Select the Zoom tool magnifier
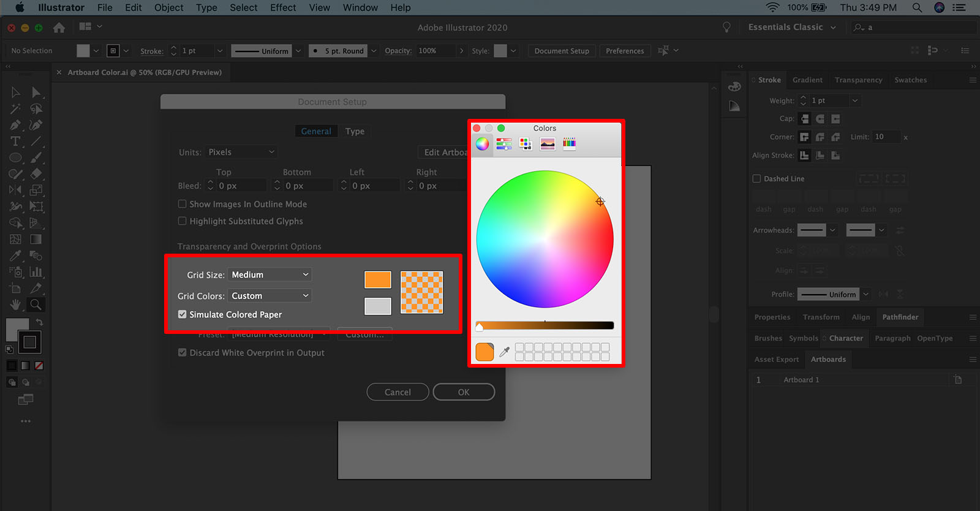This screenshot has width=980, height=511. coord(36,305)
